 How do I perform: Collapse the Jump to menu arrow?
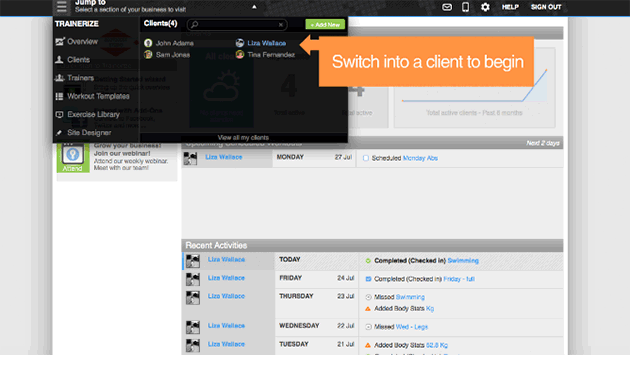click(x=254, y=7)
